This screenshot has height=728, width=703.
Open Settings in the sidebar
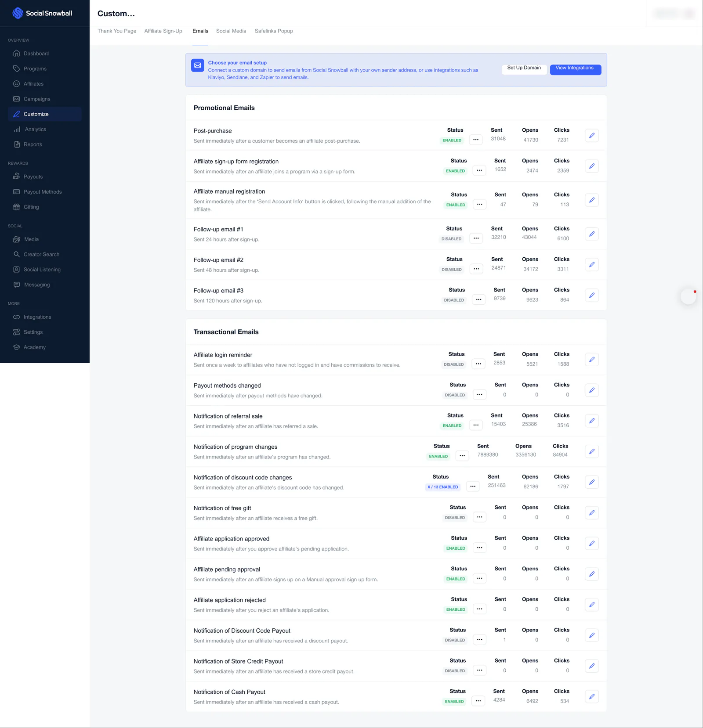[x=44, y=332]
